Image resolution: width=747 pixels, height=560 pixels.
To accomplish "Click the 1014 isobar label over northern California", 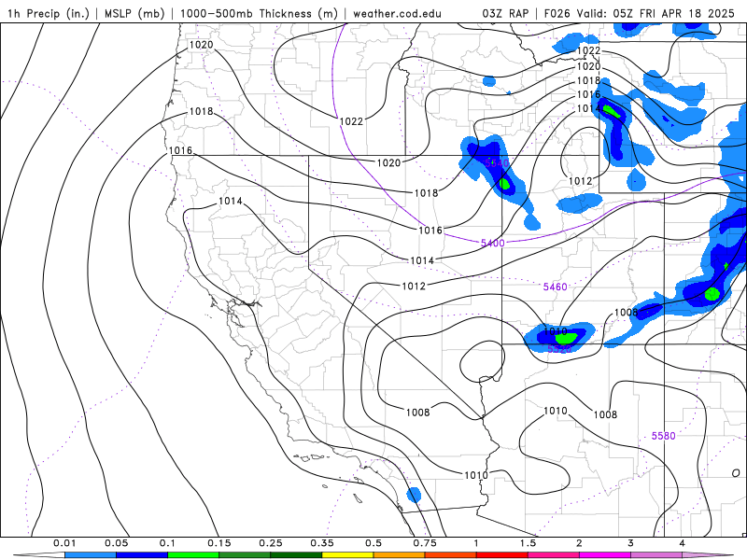I will pos(231,201).
